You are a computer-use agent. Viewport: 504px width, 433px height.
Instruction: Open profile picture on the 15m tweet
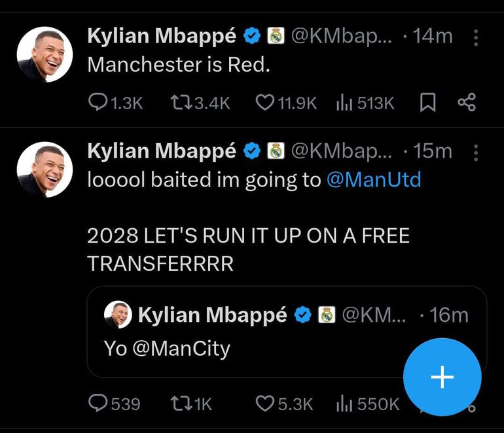(x=45, y=170)
